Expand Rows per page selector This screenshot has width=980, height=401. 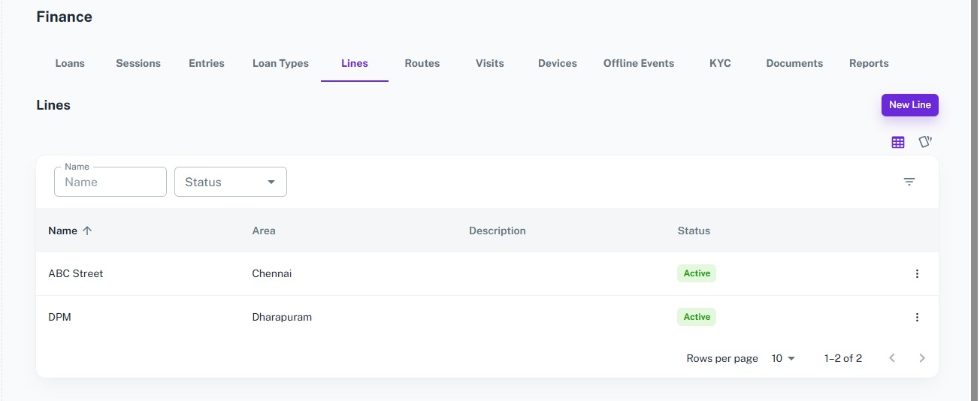point(783,358)
